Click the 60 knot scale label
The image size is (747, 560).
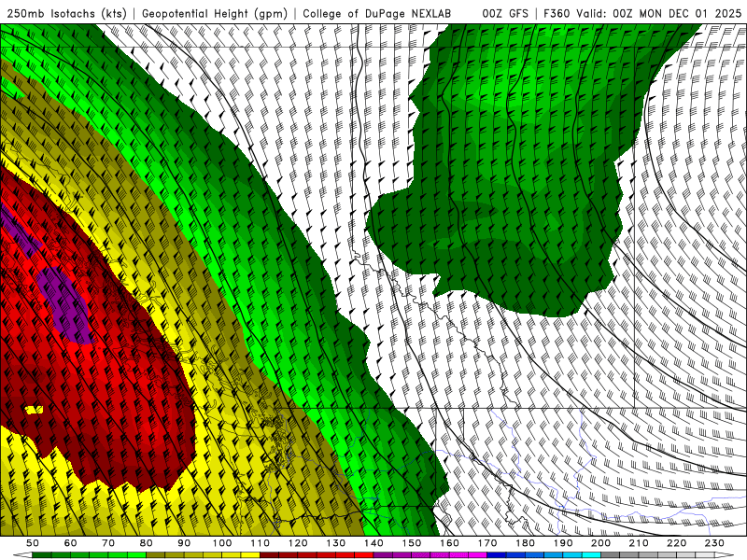(x=70, y=543)
